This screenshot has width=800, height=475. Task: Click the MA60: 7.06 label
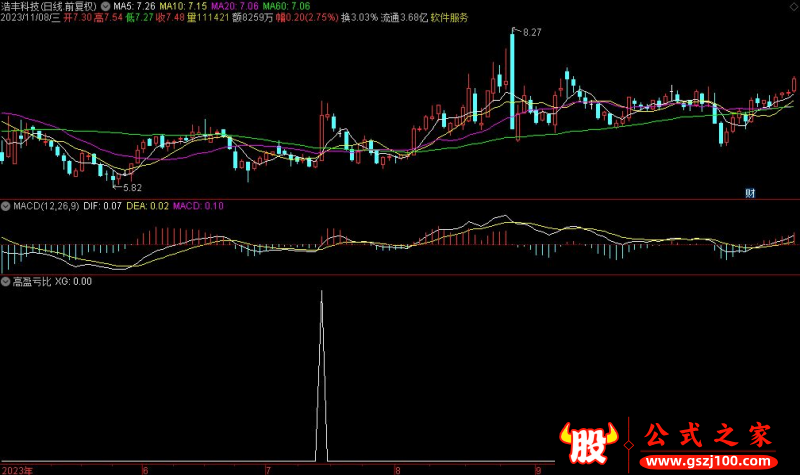tap(286, 6)
